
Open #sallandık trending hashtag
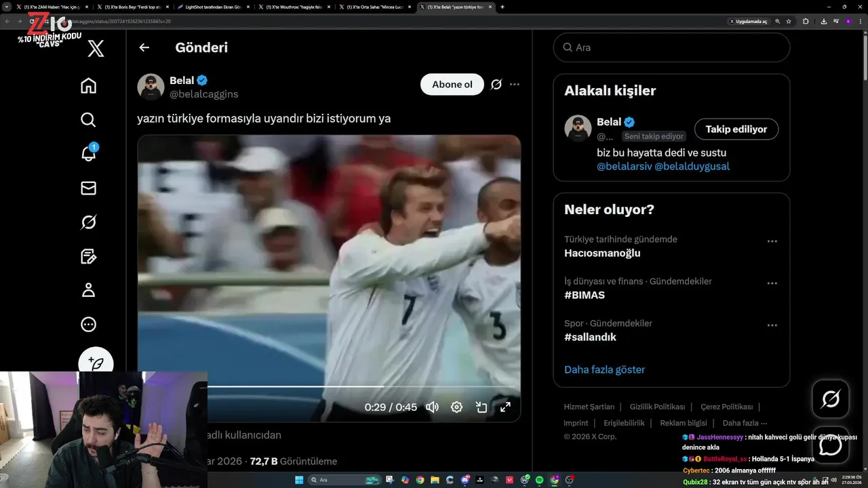point(590,337)
